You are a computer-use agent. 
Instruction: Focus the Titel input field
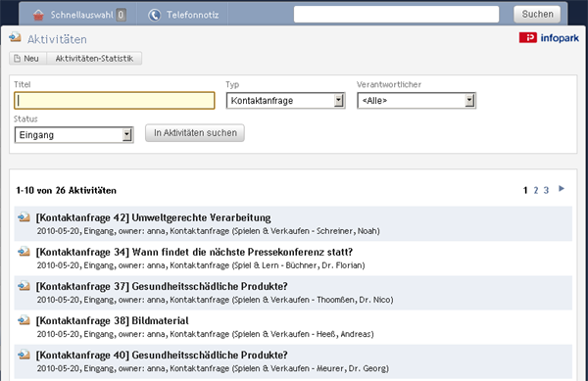pos(115,101)
